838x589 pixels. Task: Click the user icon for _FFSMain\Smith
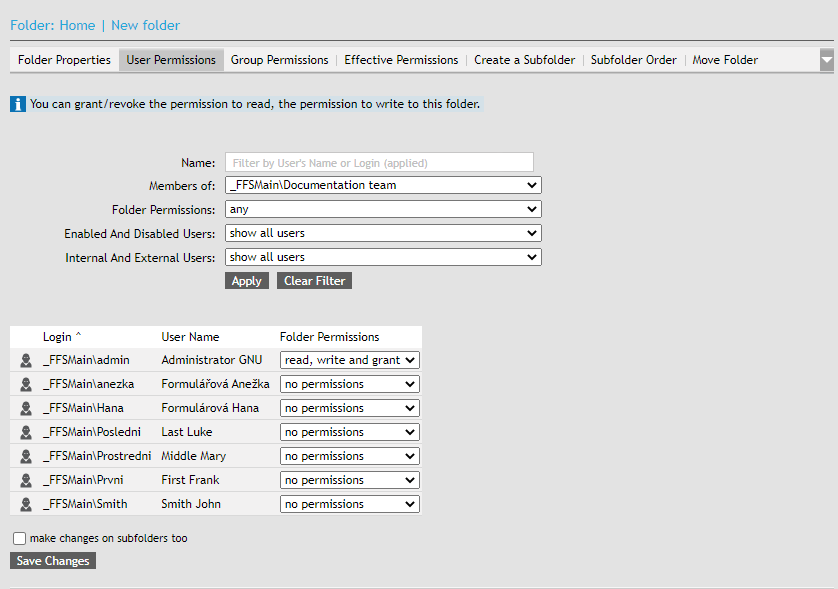(x=26, y=504)
